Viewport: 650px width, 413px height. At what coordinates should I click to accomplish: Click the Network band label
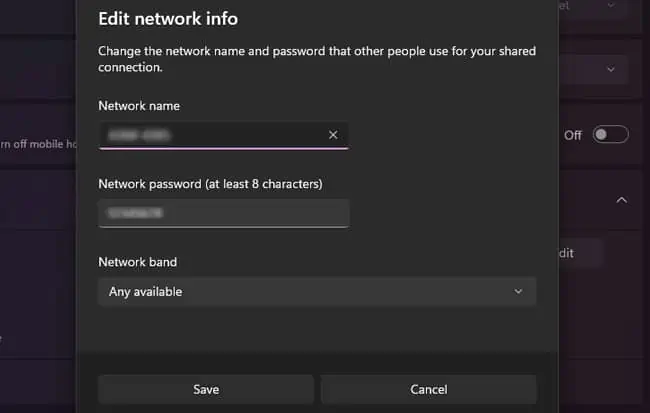(x=137, y=262)
